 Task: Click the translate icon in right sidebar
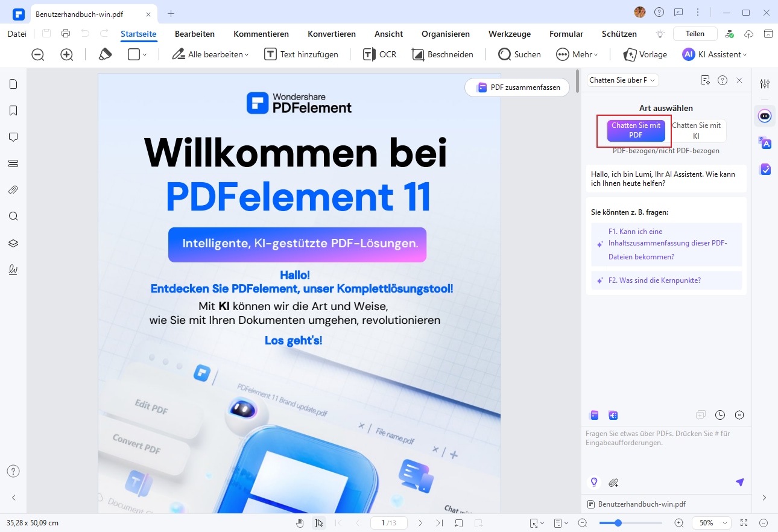point(765,143)
